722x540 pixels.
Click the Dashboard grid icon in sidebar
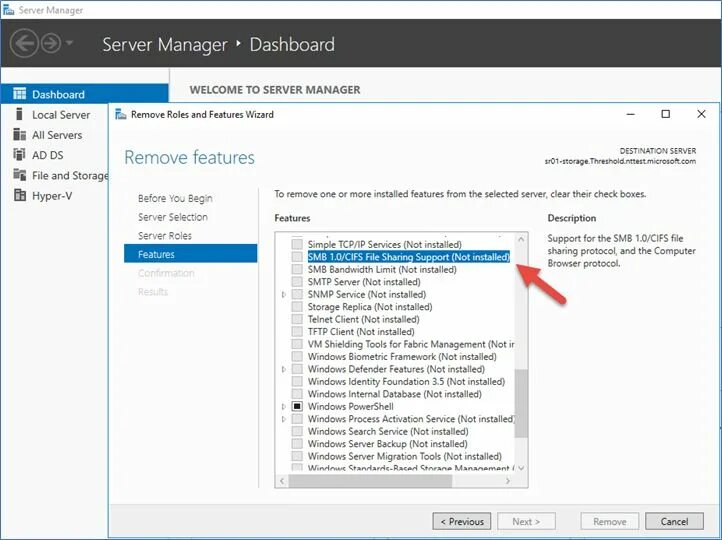pyautogui.click(x=20, y=93)
